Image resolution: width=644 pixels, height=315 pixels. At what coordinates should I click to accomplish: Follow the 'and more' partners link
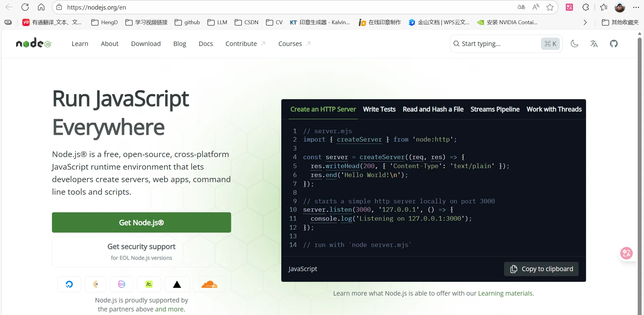coord(169,309)
